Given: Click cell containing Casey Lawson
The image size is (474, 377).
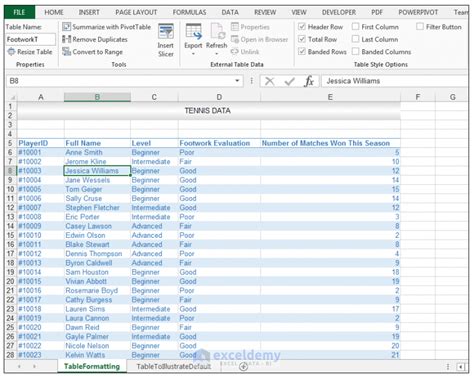Looking at the screenshot, I should [x=97, y=226].
